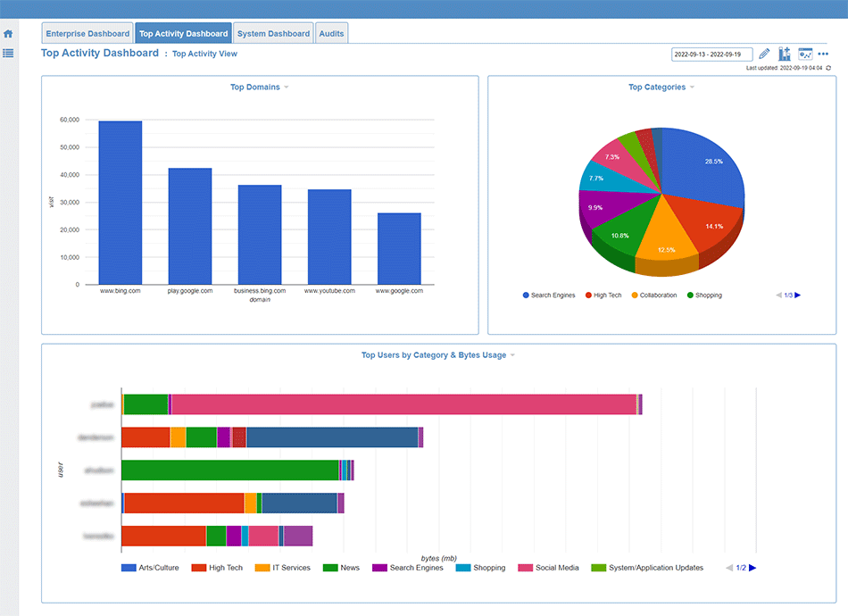Switch to the System Dashboard tab

(x=273, y=32)
